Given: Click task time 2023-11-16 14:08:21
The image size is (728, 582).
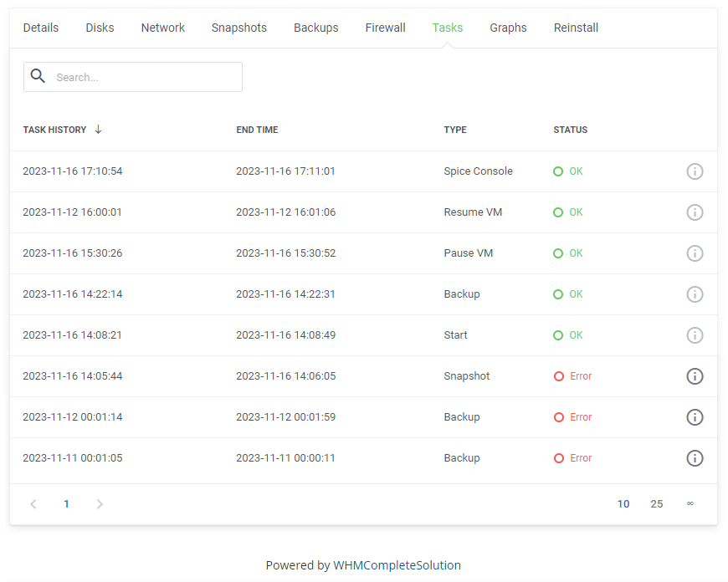Looking at the screenshot, I should tap(73, 335).
